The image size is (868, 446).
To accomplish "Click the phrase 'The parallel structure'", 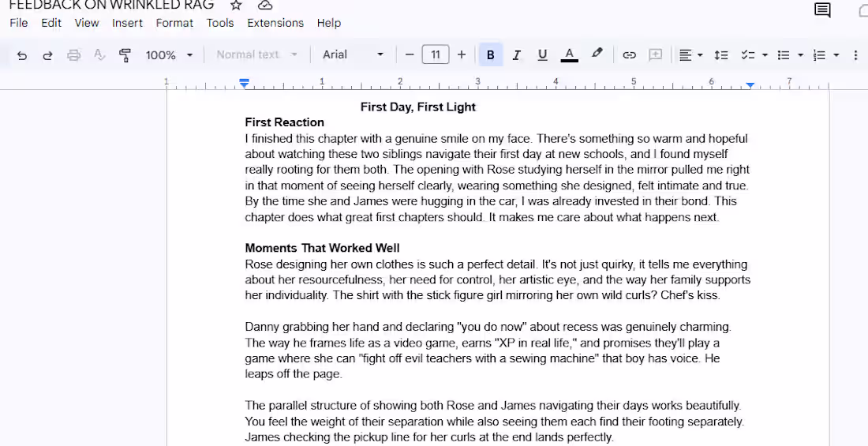I will pos(301,406).
